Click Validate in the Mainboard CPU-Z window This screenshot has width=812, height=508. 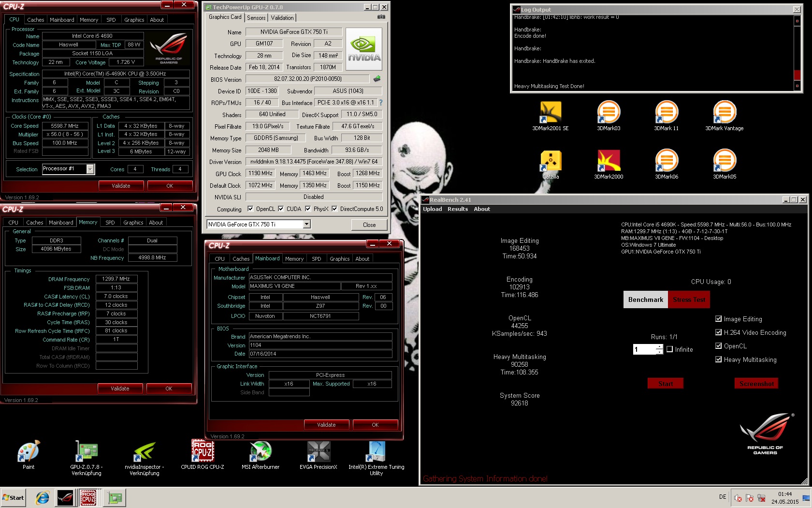tap(326, 425)
